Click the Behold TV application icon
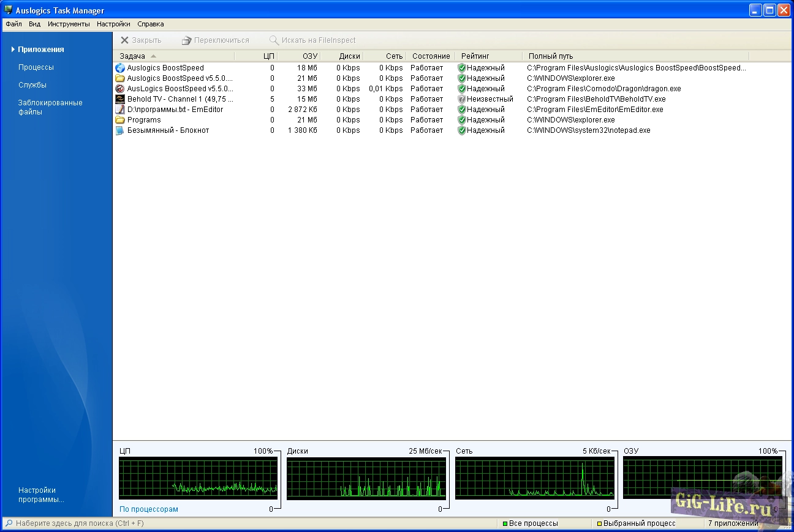Viewport: 794px width, 532px height. (120, 99)
